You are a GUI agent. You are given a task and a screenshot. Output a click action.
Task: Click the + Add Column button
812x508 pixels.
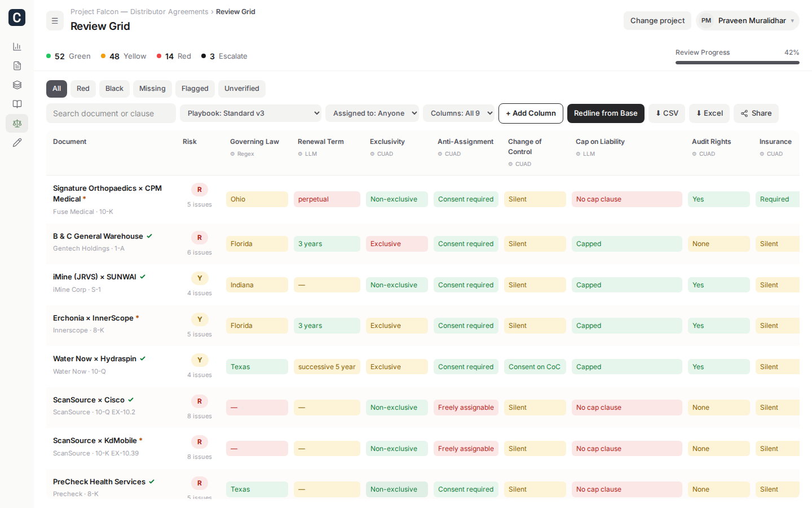point(531,113)
